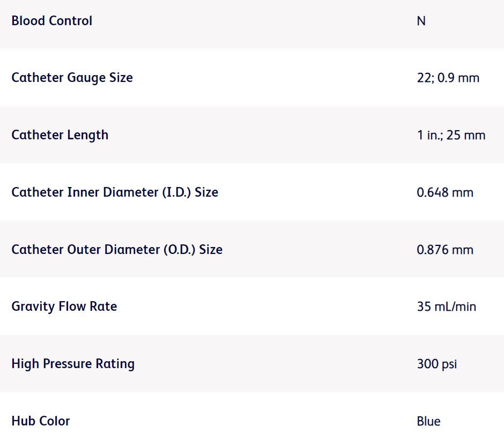Click the Catheter Inner Diameter (I.D.) Size label

[115, 192]
